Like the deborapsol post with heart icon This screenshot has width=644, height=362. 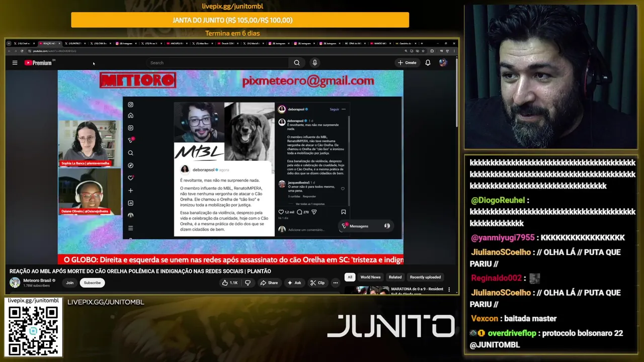tap(281, 212)
